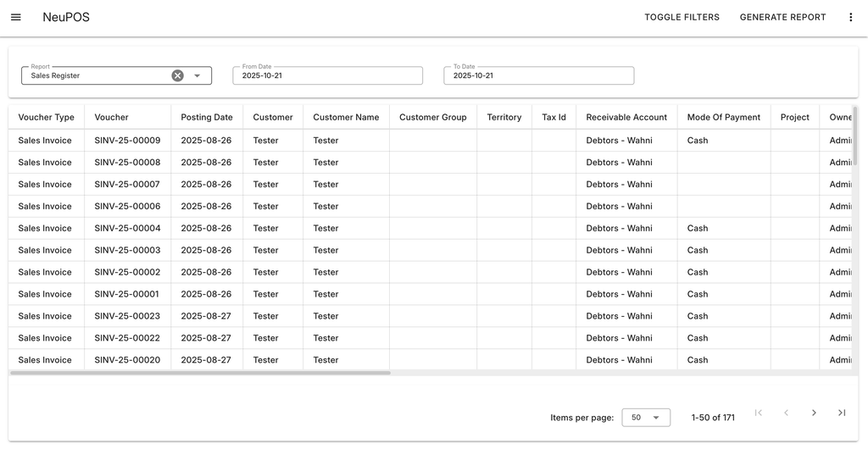Focus the To Date field

[538, 76]
